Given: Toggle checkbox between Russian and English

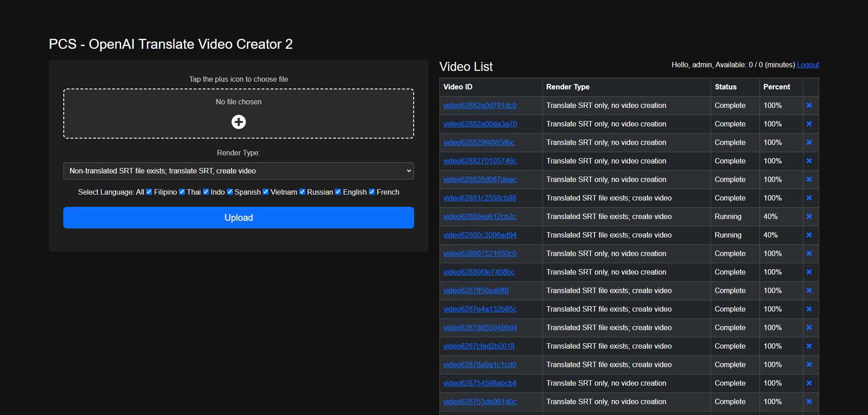Looking at the screenshot, I should pos(338,192).
